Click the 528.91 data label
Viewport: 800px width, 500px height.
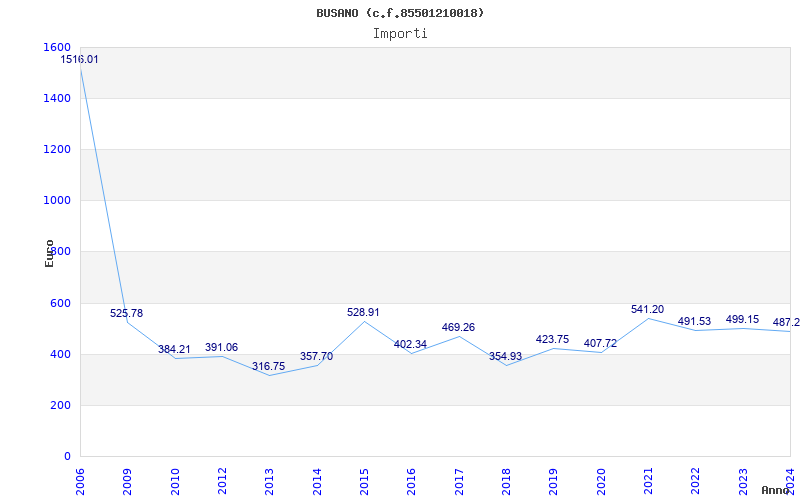coord(363,312)
